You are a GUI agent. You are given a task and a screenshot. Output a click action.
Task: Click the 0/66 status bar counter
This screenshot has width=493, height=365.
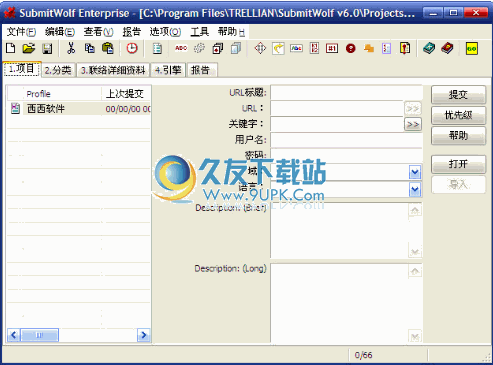point(363,355)
